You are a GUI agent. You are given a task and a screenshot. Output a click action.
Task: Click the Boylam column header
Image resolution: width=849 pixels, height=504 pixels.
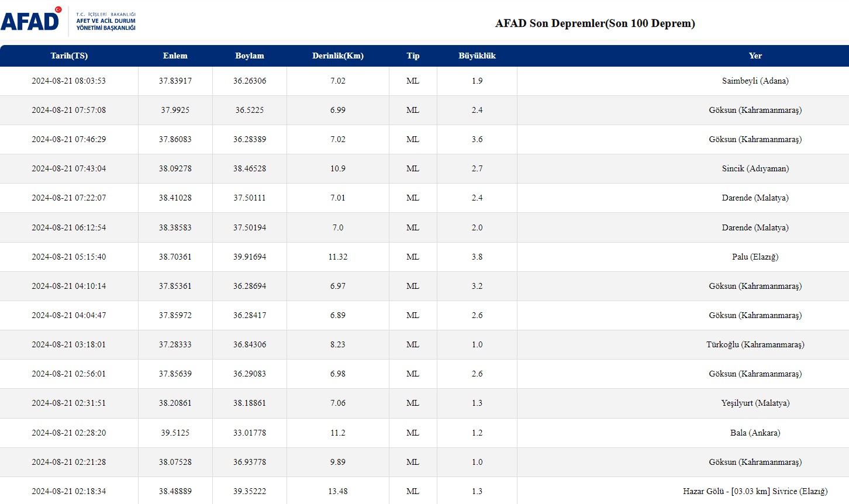(x=250, y=56)
